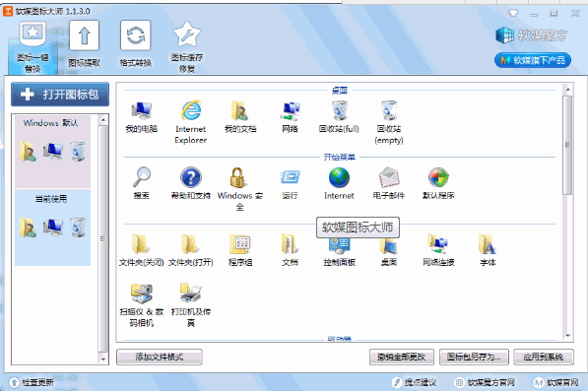The image size is (588, 392).
Task: Select the 文件夹(打开) folder icon
Action: click(191, 250)
